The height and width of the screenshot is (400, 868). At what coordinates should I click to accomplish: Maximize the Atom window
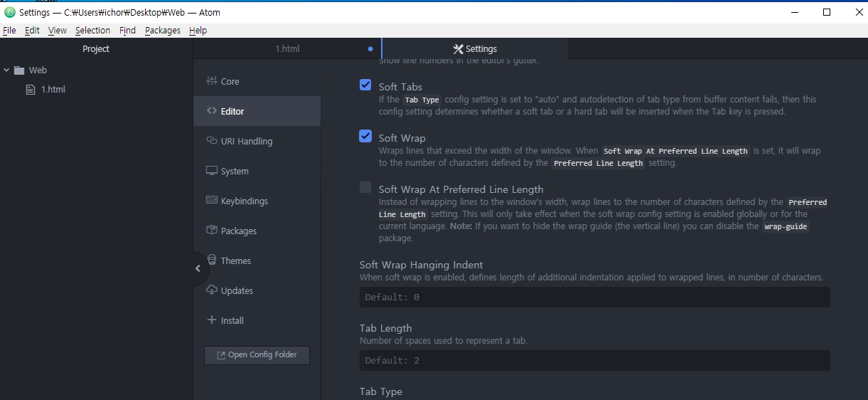[827, 12]
